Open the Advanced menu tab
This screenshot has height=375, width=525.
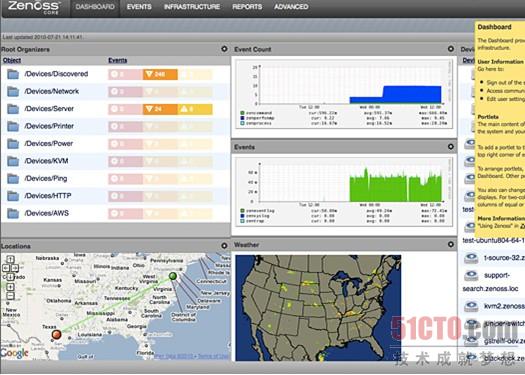tap(291, 7)
